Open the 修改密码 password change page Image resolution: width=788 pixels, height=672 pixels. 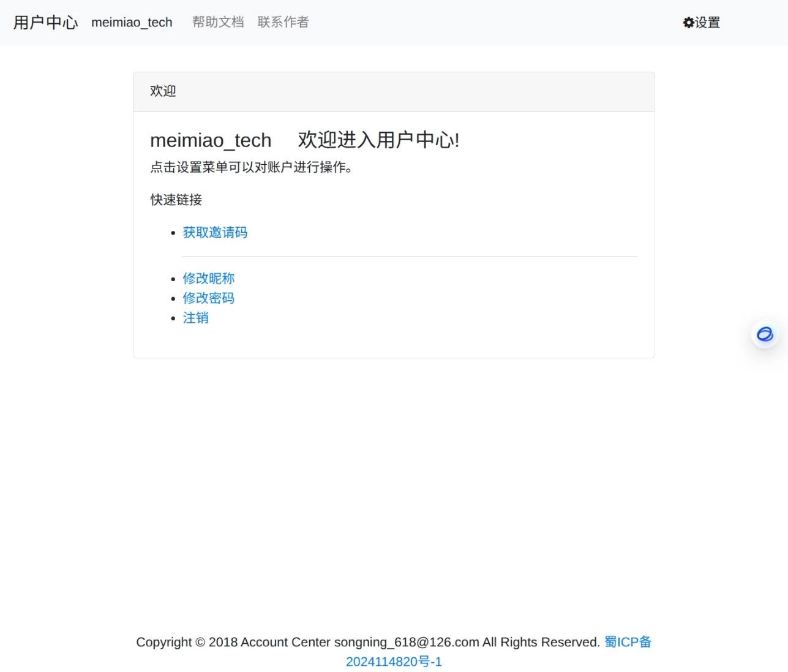pyautogui.click(x=208, y=298)
